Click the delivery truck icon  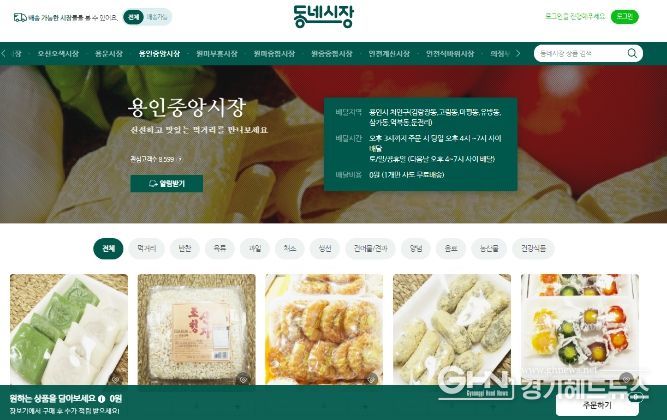click(20, 17)
